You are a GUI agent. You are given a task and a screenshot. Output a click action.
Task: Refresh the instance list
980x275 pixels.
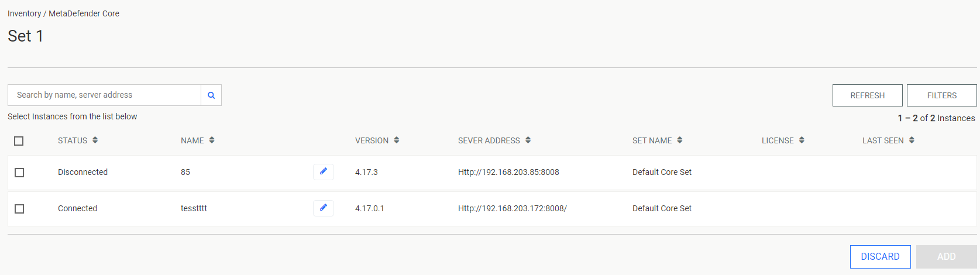tap(868, 95)
